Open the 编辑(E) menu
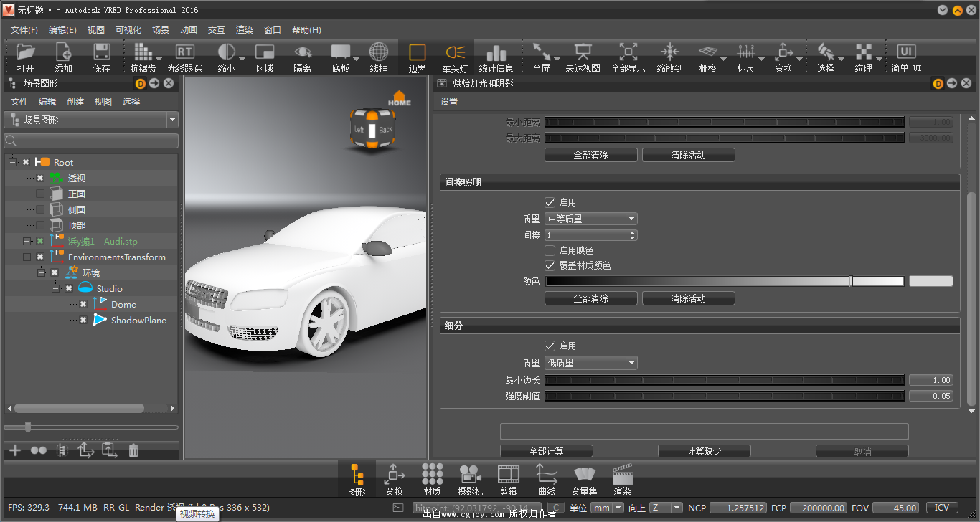The height and width of the screenshot is (522, 980). [62, 30]
